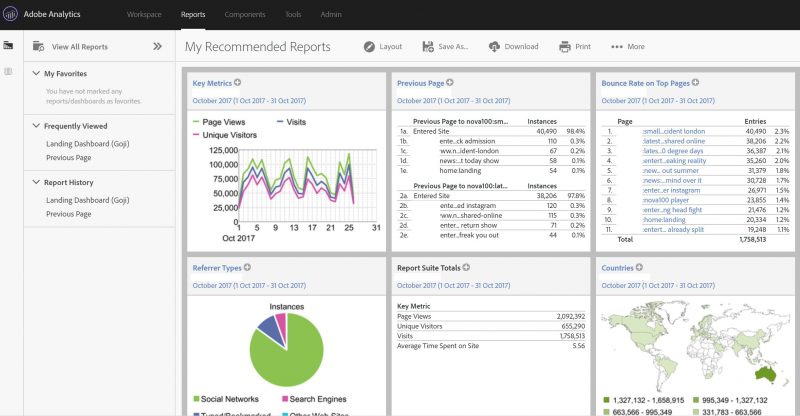This screenshot has height=416, width=800.
Task: Click the Download cloud icon
Action: pos(494,46)
